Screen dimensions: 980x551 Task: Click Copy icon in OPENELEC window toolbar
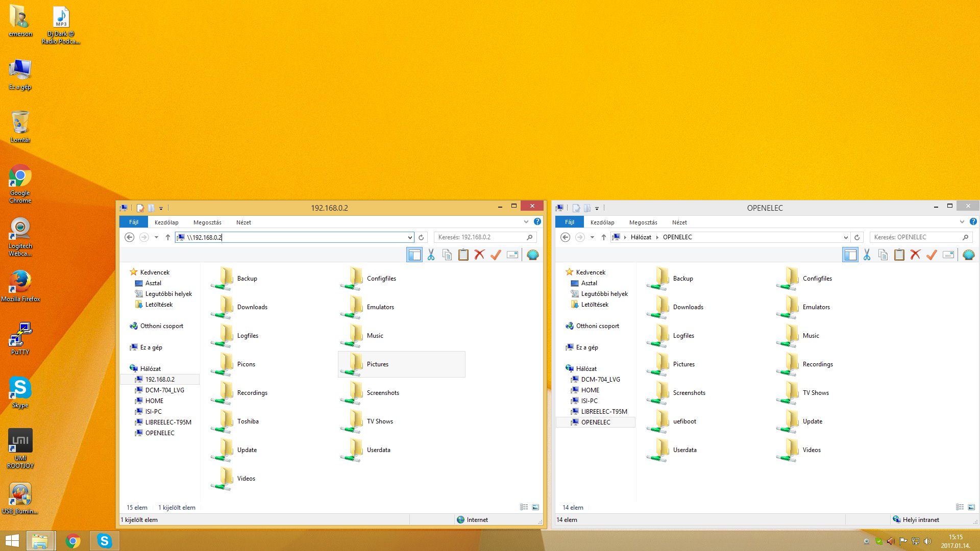coord(883,255)
